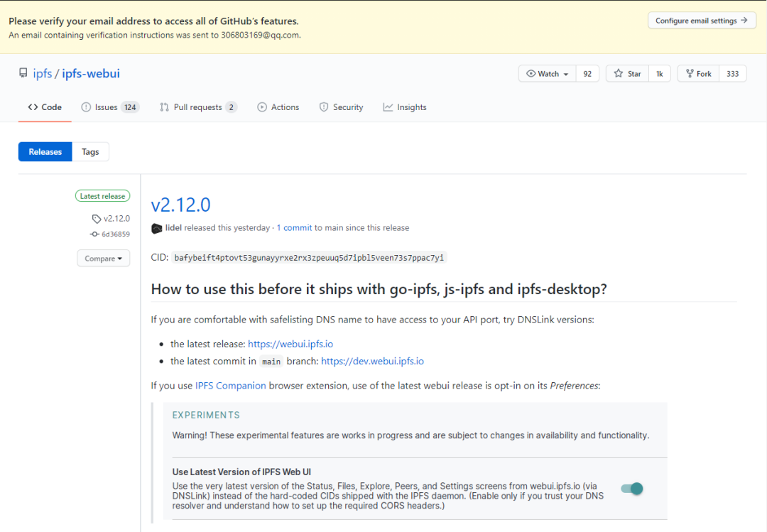Fork the ipfs-webui repository
This screenshot has width=767, height=532.
pos(698,74)
